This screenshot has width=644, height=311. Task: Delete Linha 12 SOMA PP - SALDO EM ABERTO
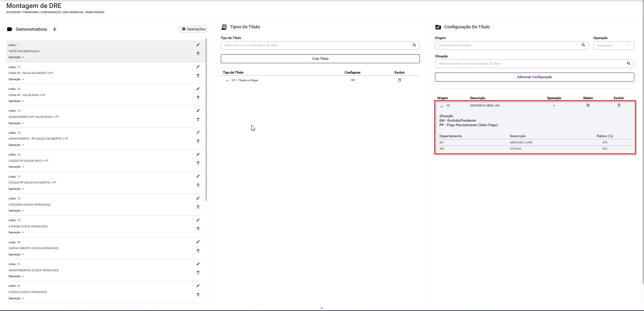198,75
